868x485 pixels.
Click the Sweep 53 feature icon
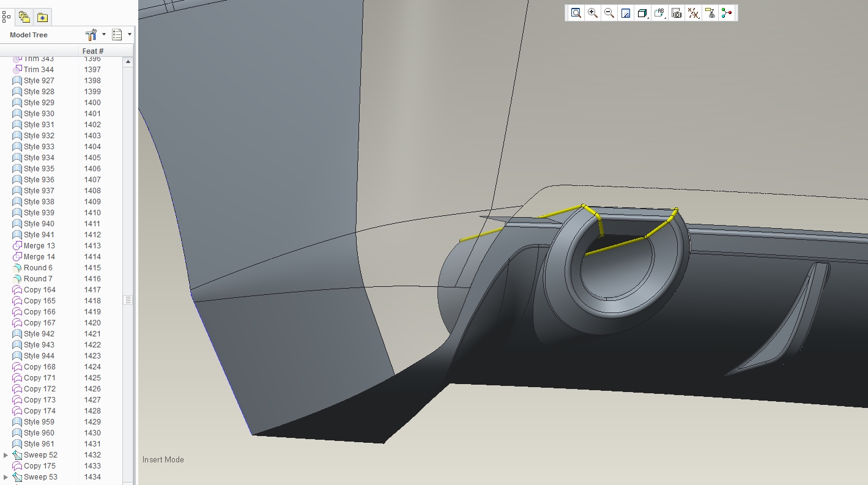point(17,477)
